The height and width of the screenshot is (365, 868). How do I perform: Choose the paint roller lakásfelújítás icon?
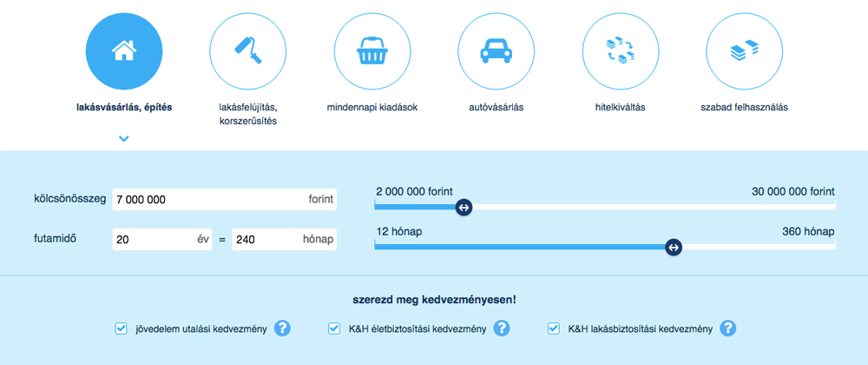point(248,51)
